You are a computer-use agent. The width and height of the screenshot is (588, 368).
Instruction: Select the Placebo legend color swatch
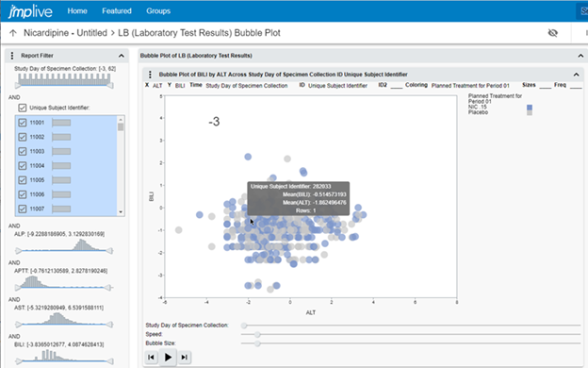[530, 112]
